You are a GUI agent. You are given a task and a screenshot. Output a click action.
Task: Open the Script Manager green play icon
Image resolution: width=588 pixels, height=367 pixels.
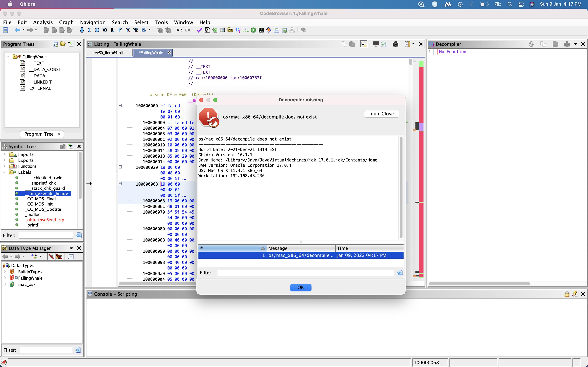point(253,30)
